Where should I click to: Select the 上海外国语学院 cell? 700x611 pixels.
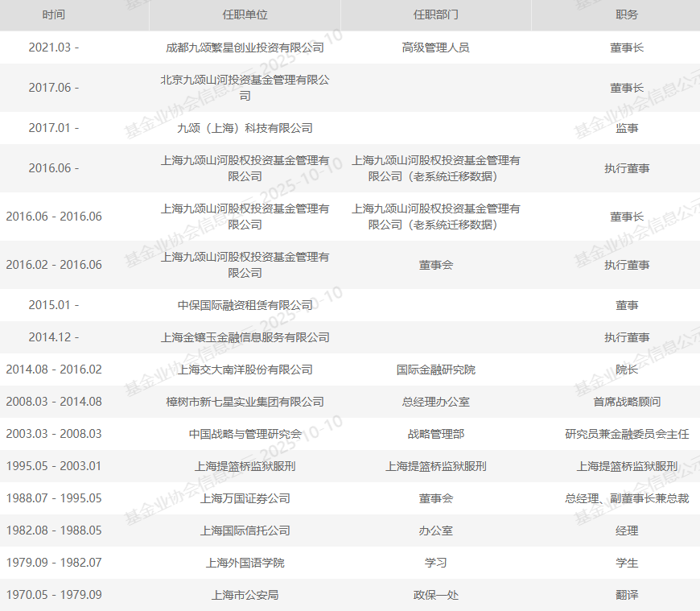point(245,563)
